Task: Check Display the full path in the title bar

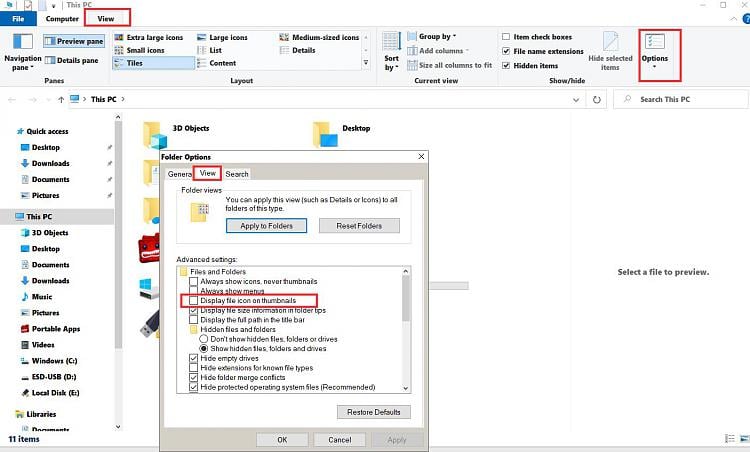Action: click(194, 320)
